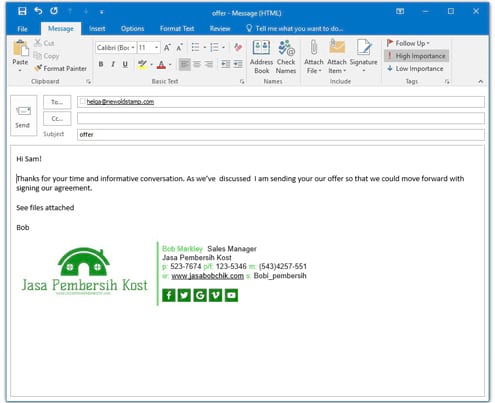
Task: Open www.jasabobchik.com link in signature
Action: (208, 276)
